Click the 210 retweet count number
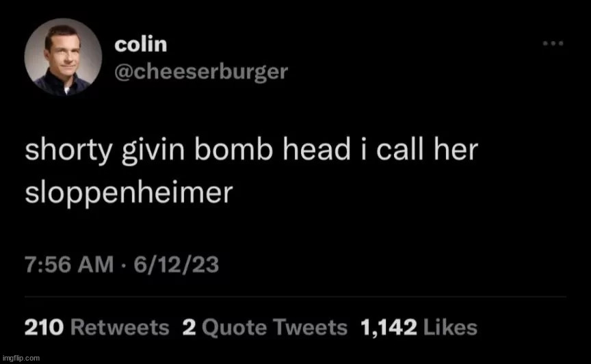This screenshot has width=591, height=364. (44, 328)
